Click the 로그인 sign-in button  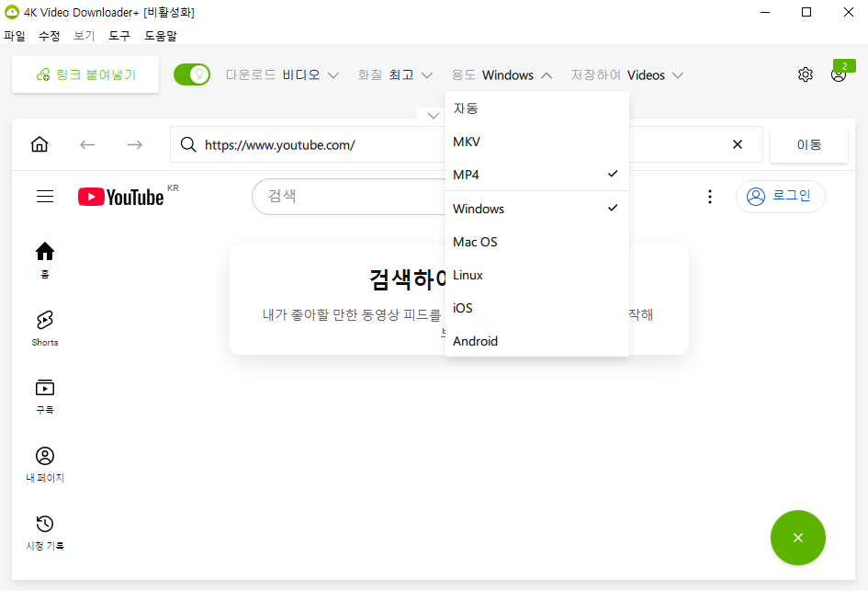(781, 196)
